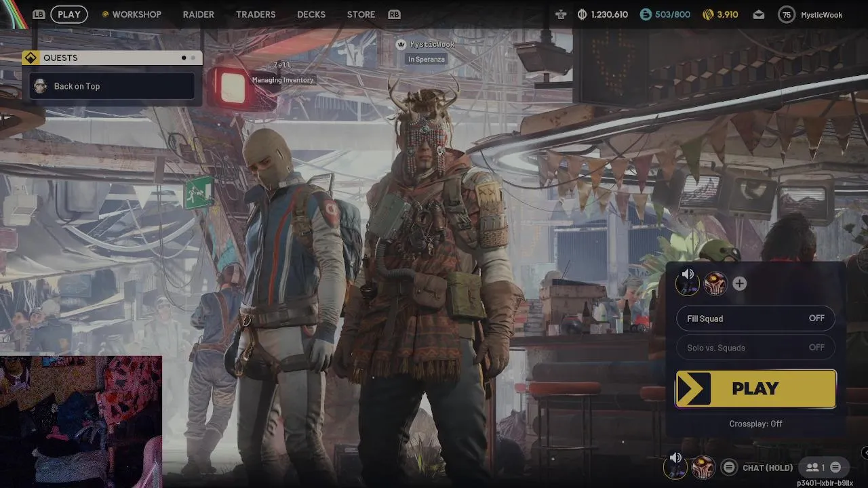868x488 pixels.
Task: Open the party members icon showing 1
Action: point(815,467)
